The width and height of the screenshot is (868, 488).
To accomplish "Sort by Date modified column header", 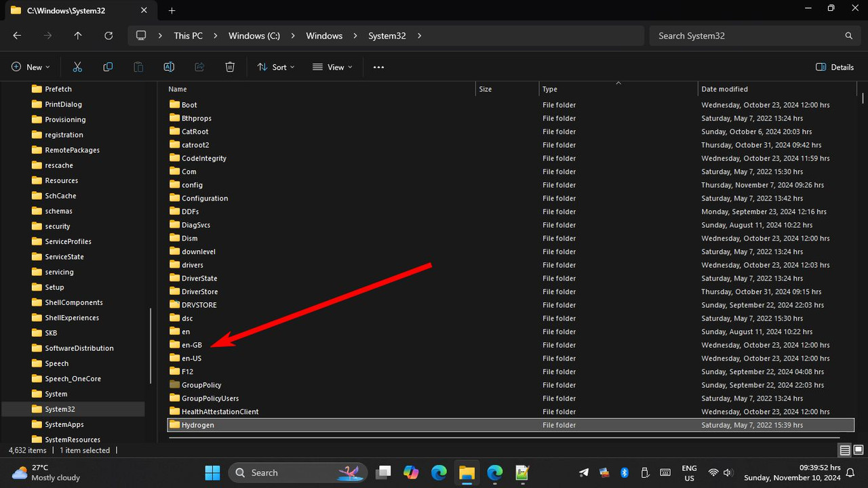I will tap(777, 89).
